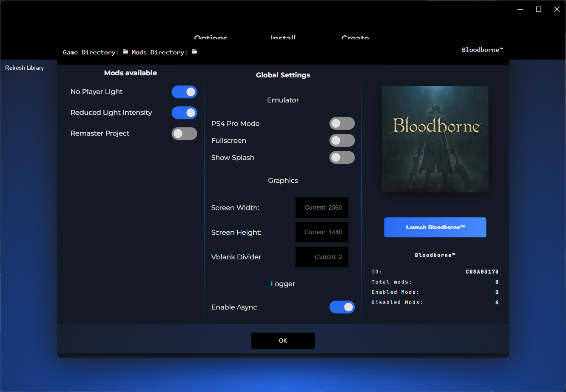Click the Enabled Mods label
This screenshot has width=566, height=392.
[x=395, y=292]
